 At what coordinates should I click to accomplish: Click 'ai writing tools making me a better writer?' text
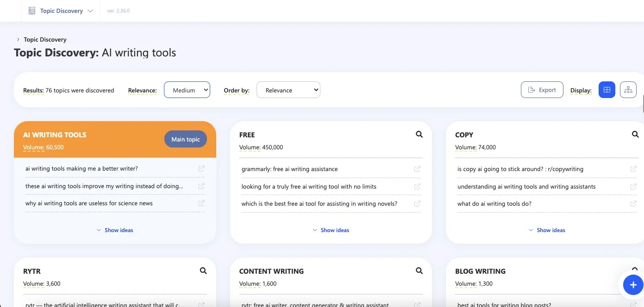[x=81, y=169]
